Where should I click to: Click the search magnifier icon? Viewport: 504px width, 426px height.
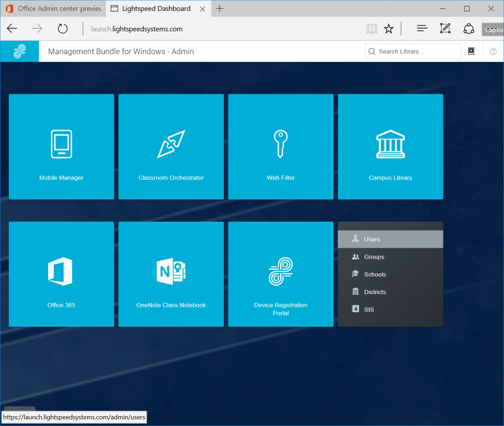click(372, 51)
